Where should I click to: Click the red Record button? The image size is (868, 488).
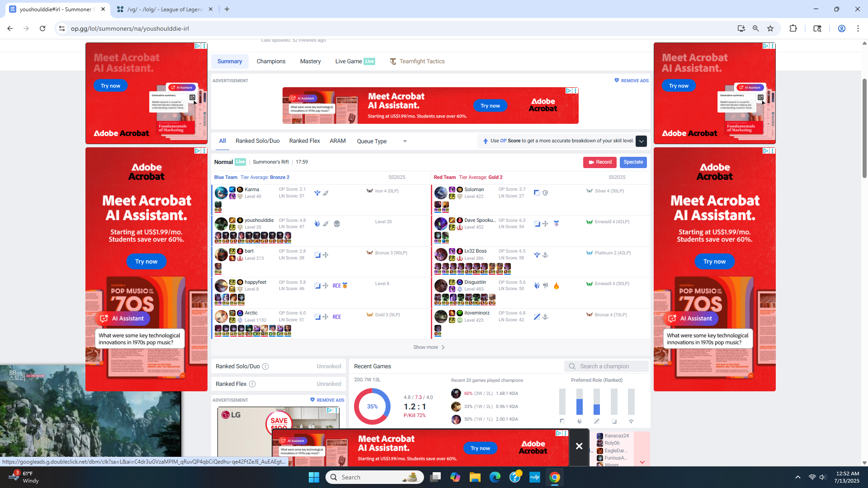599,162
